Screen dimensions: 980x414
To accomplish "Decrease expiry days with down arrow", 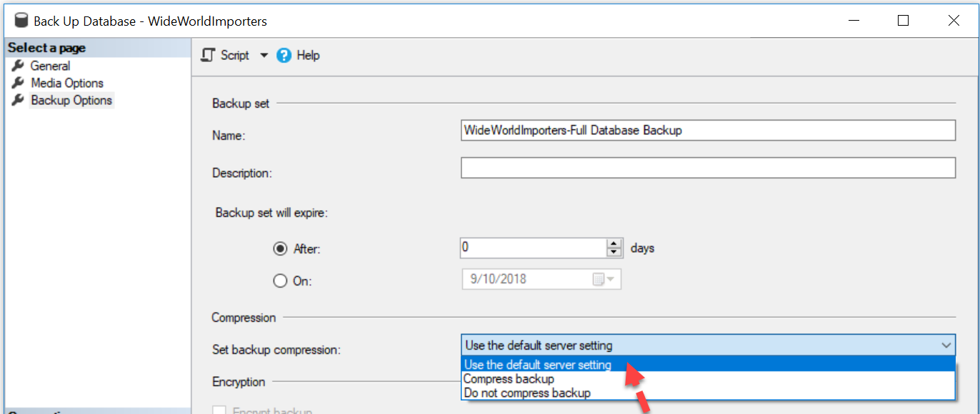I will click(x=614, y=253).
